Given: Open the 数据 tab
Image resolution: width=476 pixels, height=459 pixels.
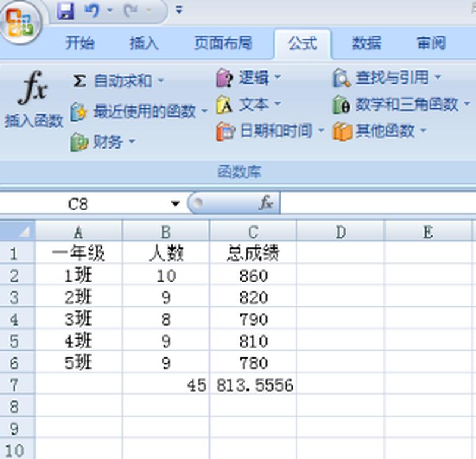Looking at the screenshot, I should 367,43.
